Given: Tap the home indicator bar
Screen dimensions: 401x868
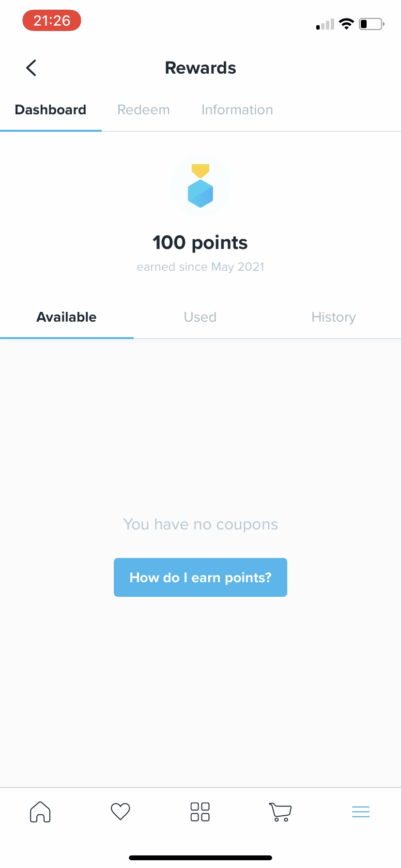Looking at the screenshot, I should point(200,858).
